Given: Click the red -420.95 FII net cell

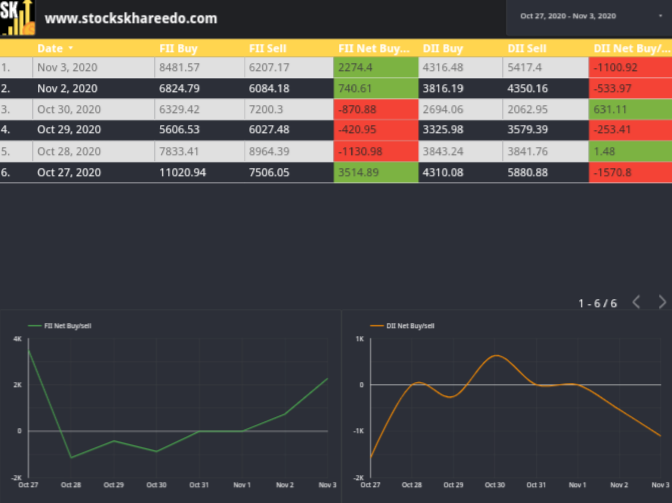Looking at the screenshot, I should [x=376, y=129].
